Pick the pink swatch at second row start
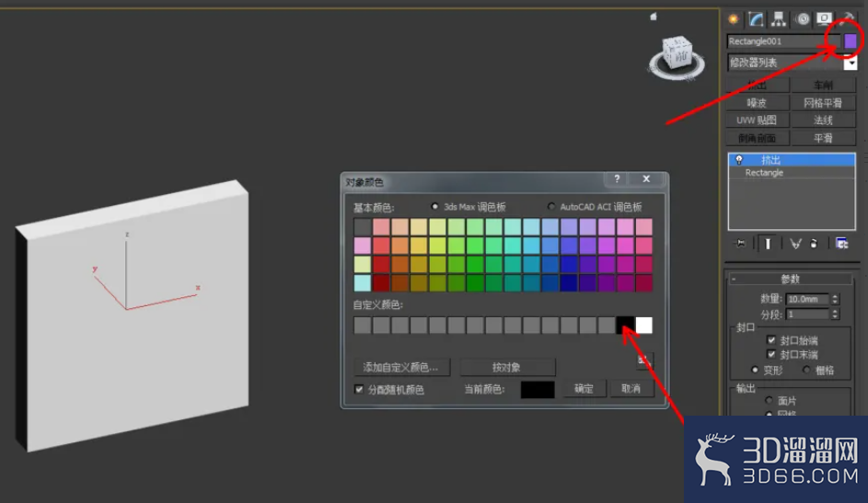868x503 pixels. click(363, 246)
